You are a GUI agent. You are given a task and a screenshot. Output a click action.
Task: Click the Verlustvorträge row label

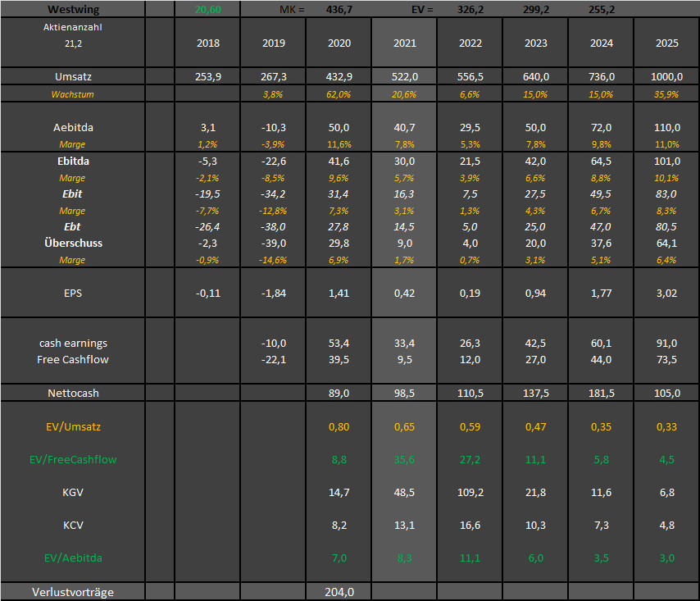73,592
